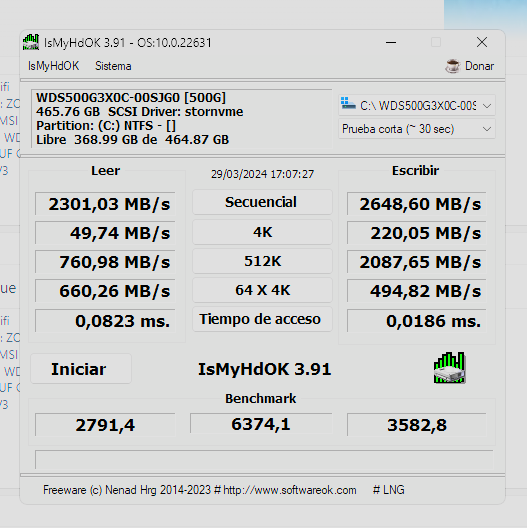Open the IsMyHdOK menu

54,66
